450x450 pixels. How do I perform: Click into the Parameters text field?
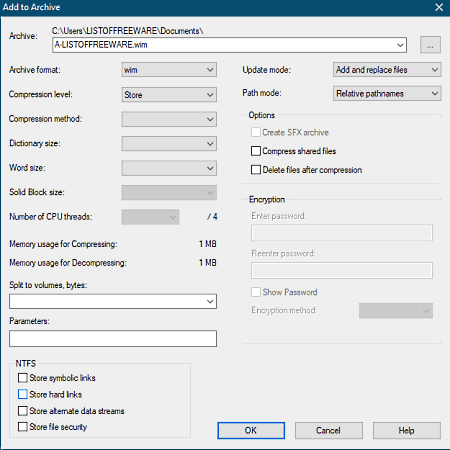click(x=113, y=339)
